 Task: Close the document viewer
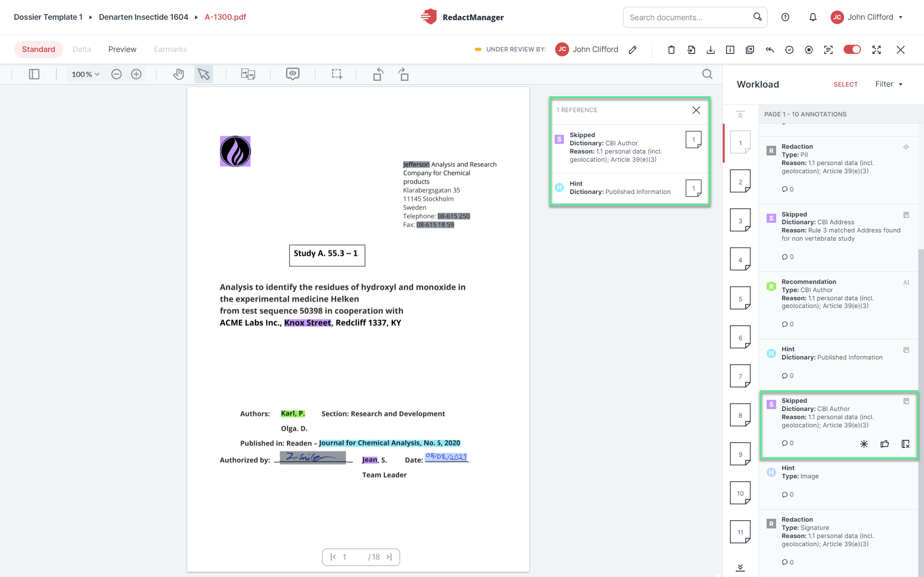click(901, 50)
